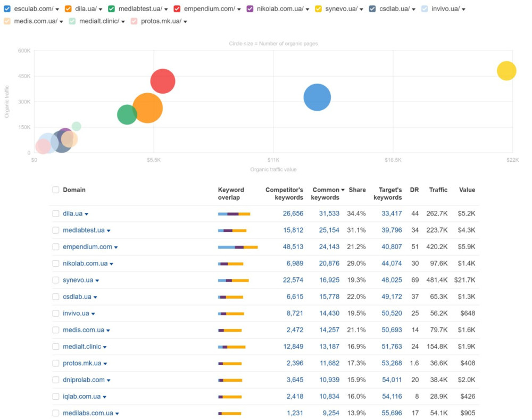Click the empendium.com keyword overlap bar
Viewport: 532px width, 420px height.
tap(238, 247)
